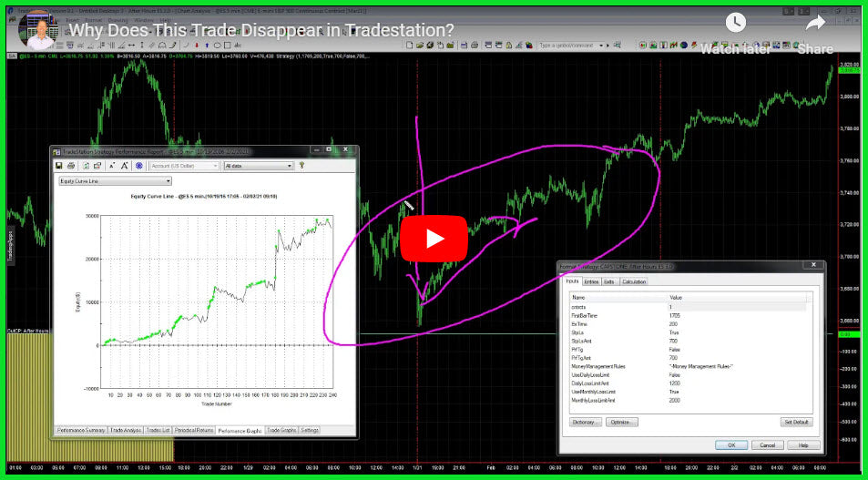Close the Format Strategy dialog
This screenshot has width=868, height=480.
click(813, 266)
